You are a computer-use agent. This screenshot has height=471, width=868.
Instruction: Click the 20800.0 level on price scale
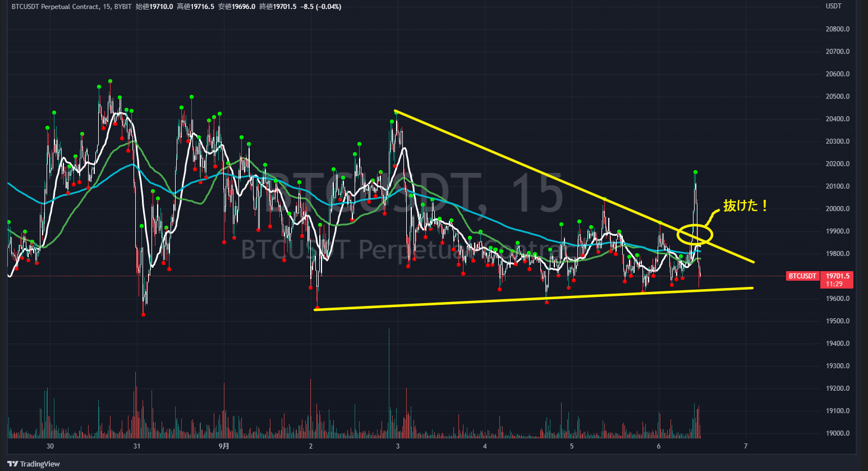837,29
